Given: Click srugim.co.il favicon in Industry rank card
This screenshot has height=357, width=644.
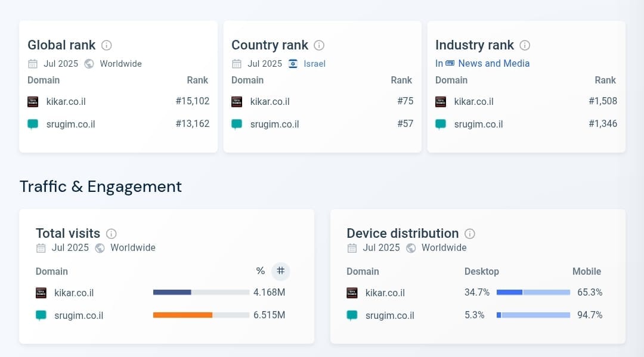Looking at the screenshot, I should tap(441, 124).
